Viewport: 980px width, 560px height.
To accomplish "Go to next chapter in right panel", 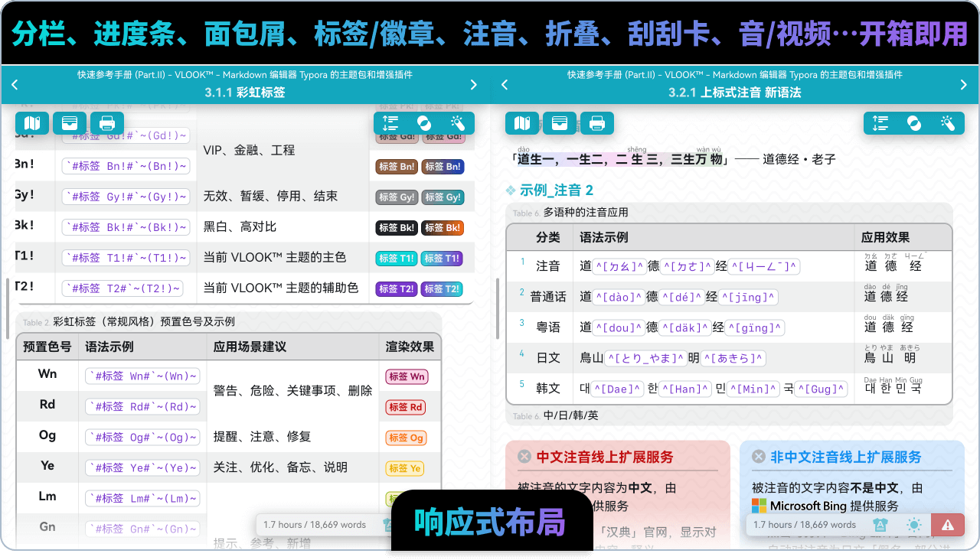I will click(x=964, y=85).
